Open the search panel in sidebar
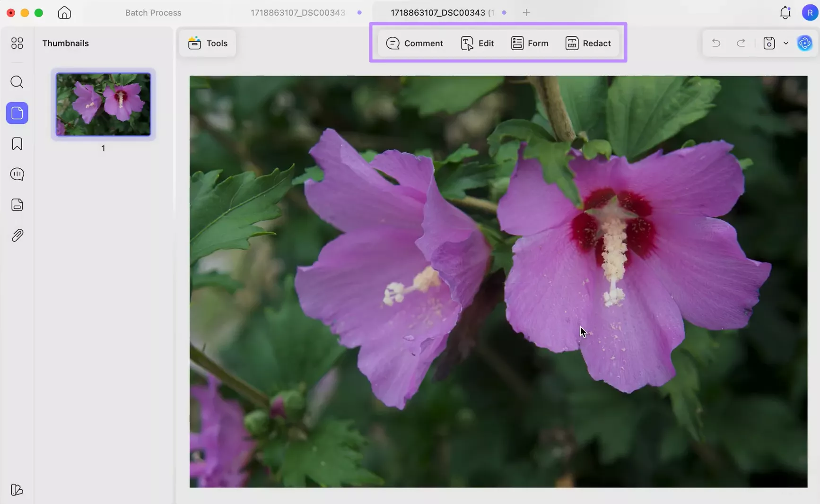The height and width of the screenshot is (504, 820). pyautogui.click(x=17, y=82)
